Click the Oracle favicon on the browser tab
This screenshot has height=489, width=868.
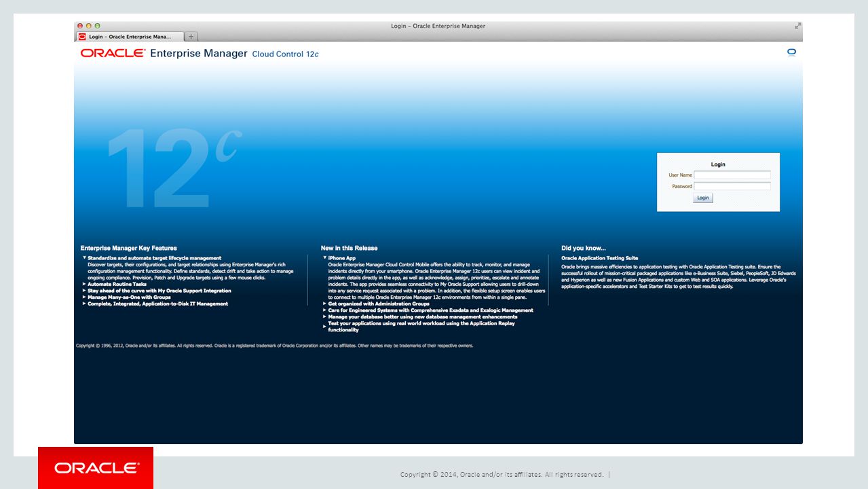coord(82,37)
